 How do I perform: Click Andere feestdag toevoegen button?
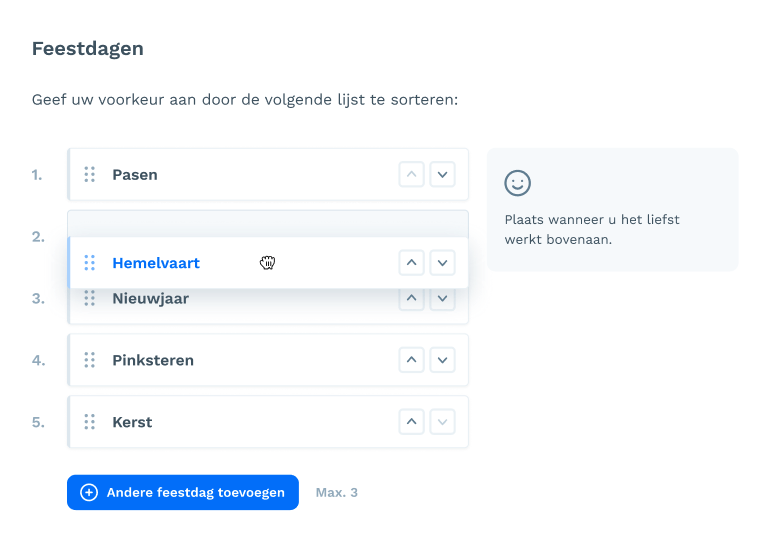[x=183, y=492]
